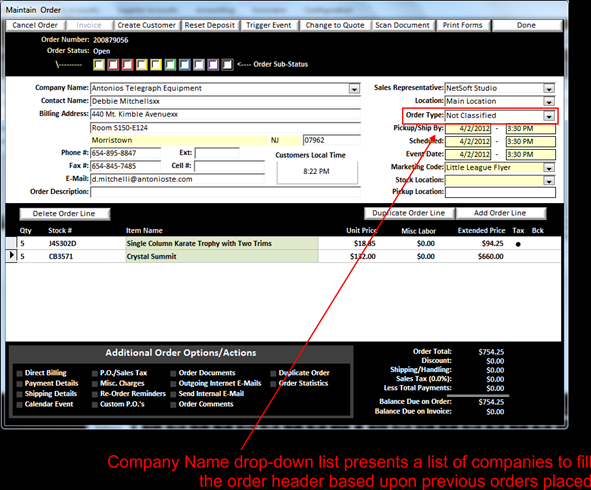Image resolution: width=591 pixels, height=490 pixels.
Task: Check Outgoing Internet E-Mails
Action: [x=173, y=384]
